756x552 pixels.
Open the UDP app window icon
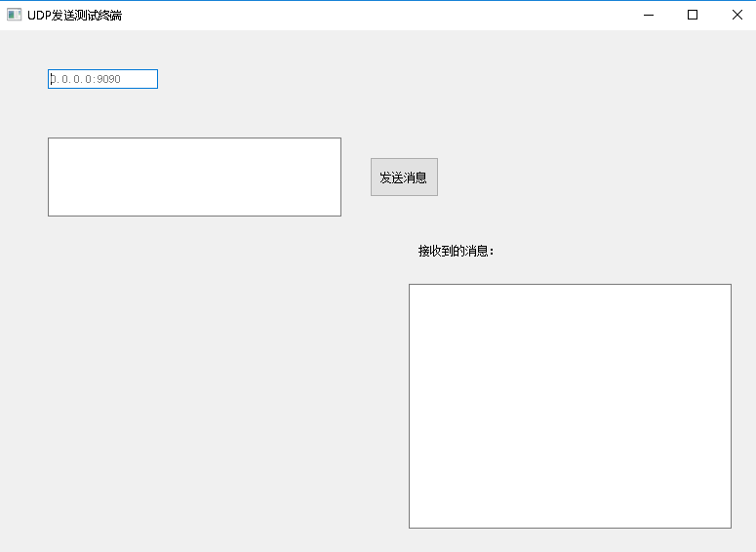[14, 15]
